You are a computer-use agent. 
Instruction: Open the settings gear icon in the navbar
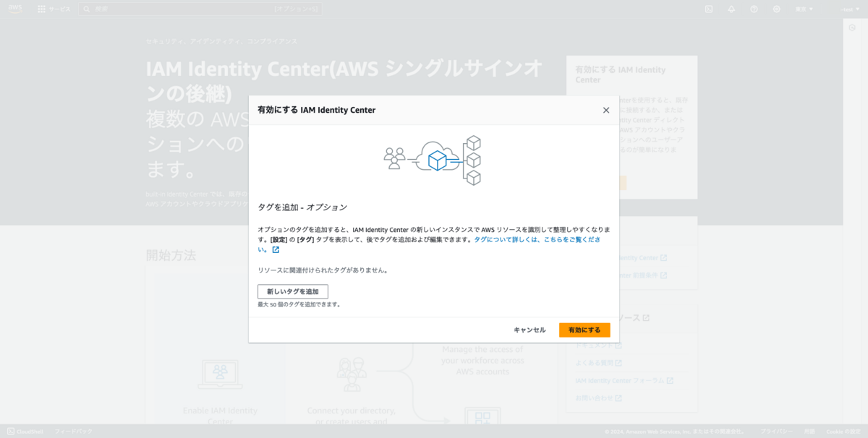point(776,9)
